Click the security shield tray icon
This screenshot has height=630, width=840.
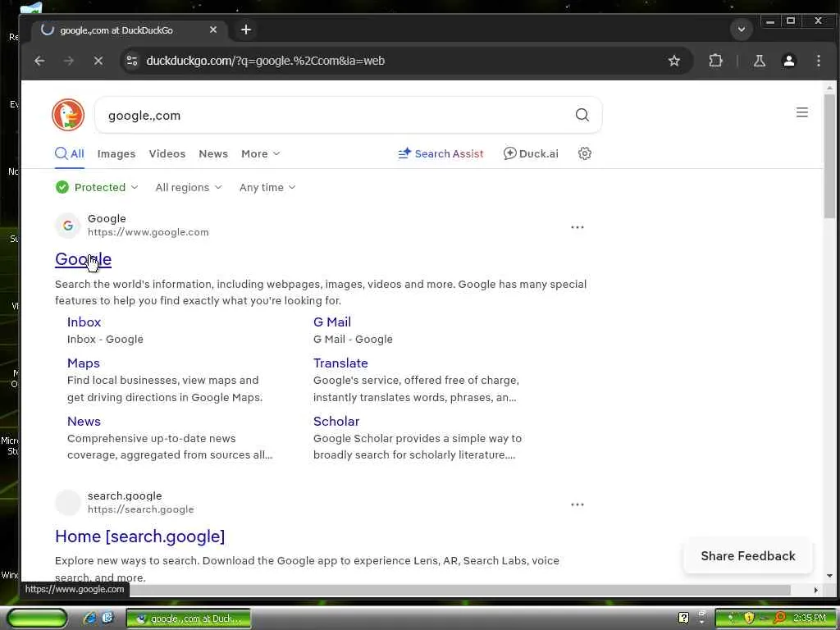pyautogui.click(x=749, y=619)
